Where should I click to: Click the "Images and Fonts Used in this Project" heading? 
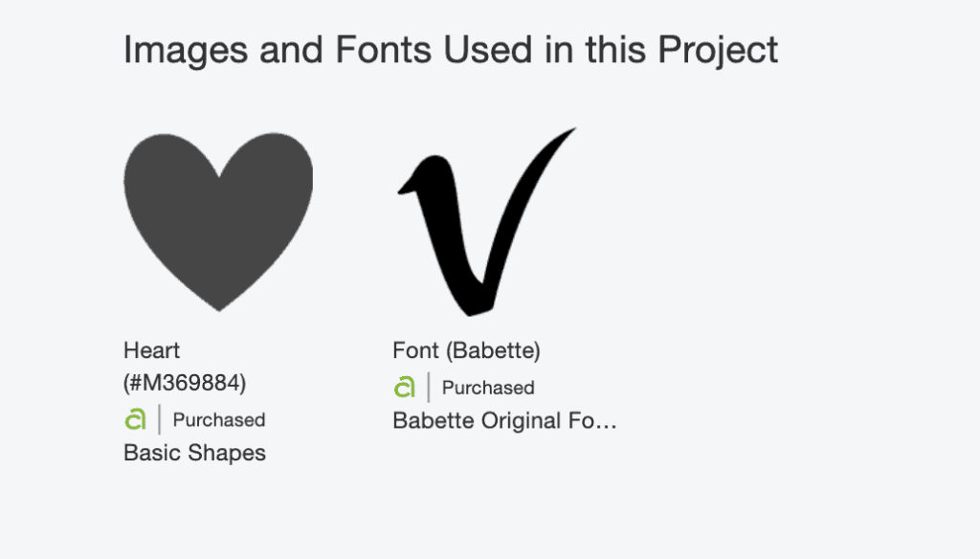click(x=451, y=50)
